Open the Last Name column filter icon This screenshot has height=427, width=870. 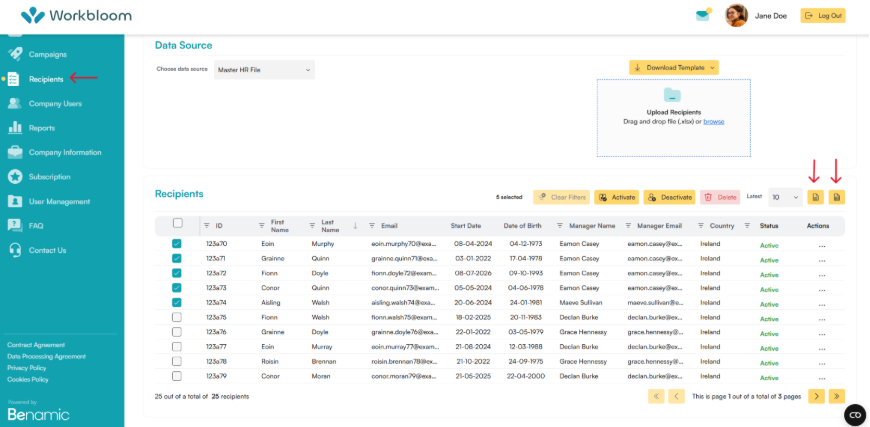click(312, 226)
